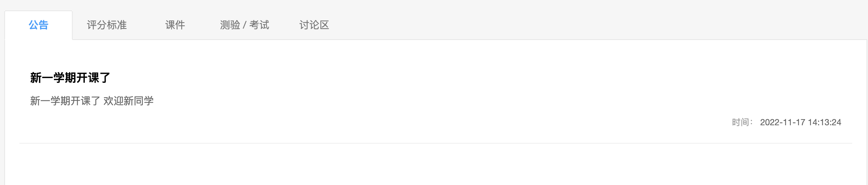Click the time 14:13:24 in the timestamp
The image size is (868, 185).
click(824, 122)
